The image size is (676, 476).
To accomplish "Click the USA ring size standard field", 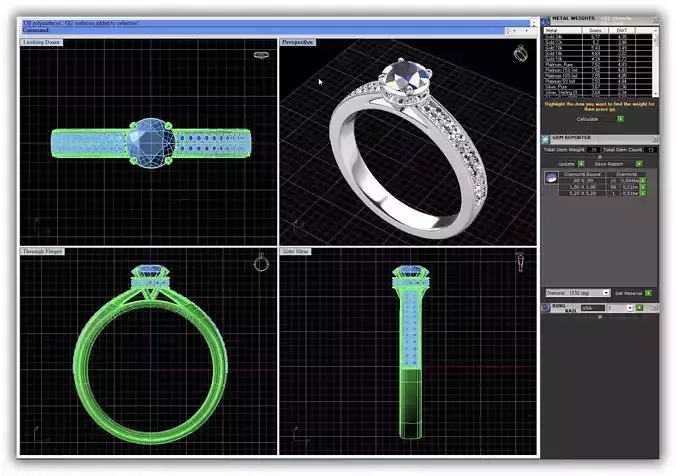I will (593, 308).
